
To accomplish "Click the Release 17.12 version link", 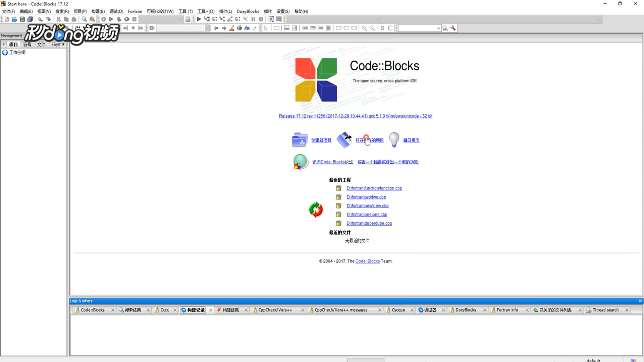I will pos(356,116).
